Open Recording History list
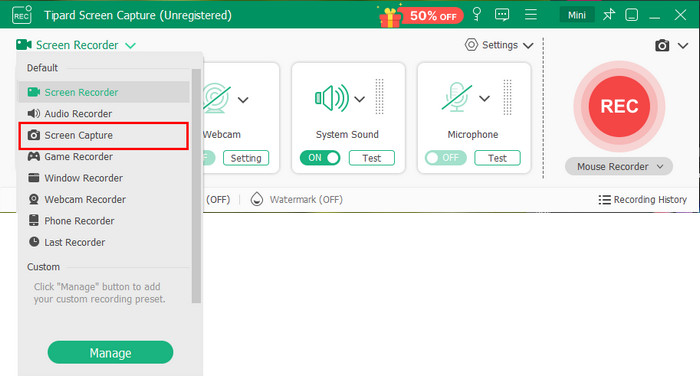This screenshot has height=376, width=700. [643, 200]
